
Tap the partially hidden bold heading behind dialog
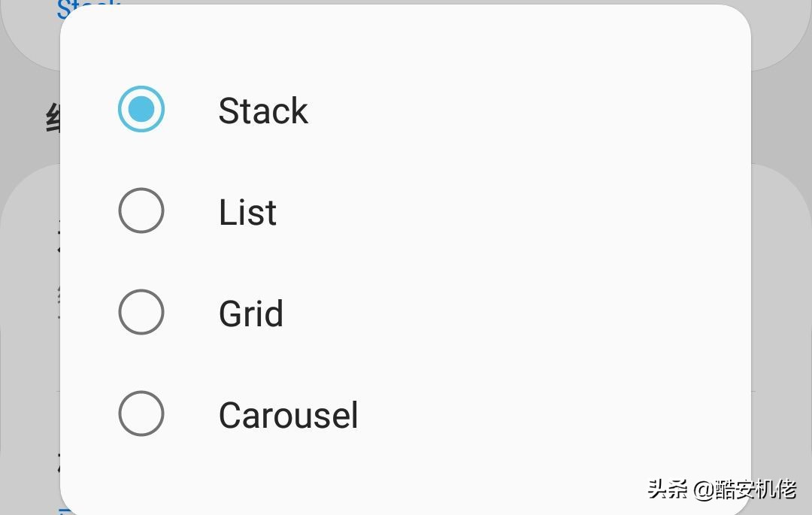coord(53,119)
